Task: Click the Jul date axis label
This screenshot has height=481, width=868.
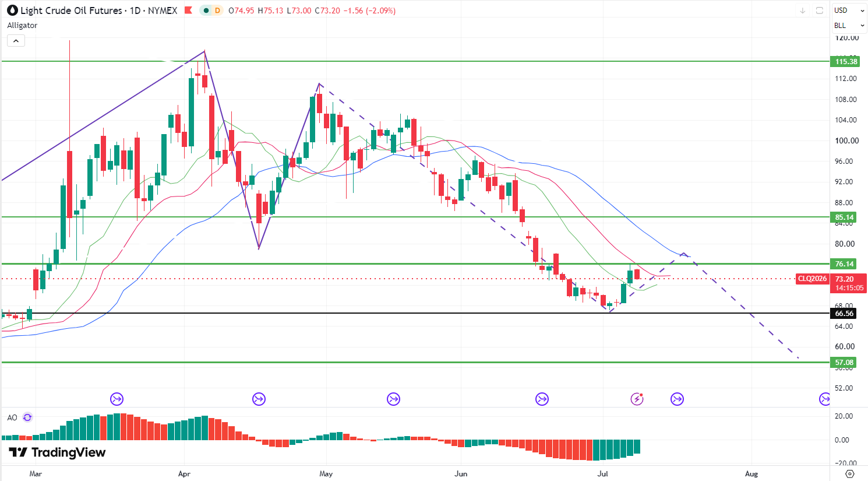Action: [602, 473]
